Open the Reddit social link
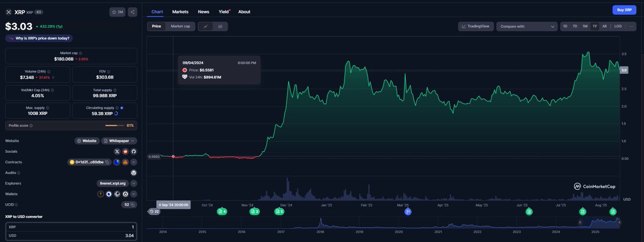Image resolution: width=644 pixels, height=242 pixels. (126, 151)
